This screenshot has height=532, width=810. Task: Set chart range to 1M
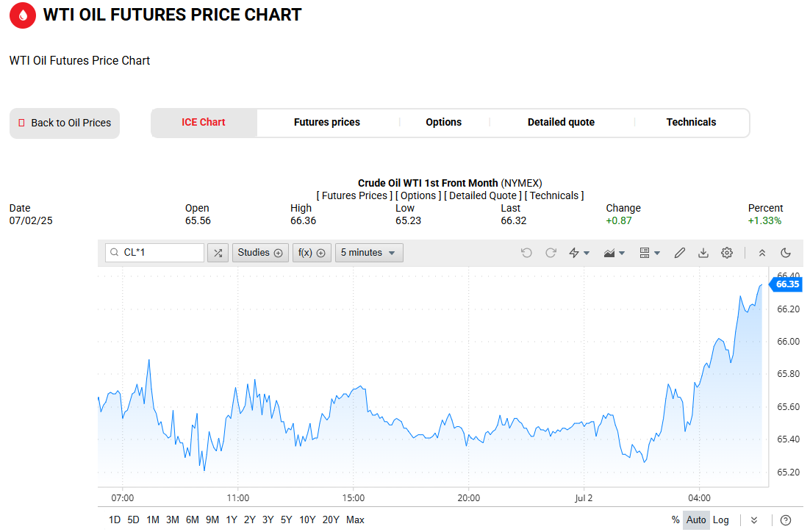pos(153,520)
